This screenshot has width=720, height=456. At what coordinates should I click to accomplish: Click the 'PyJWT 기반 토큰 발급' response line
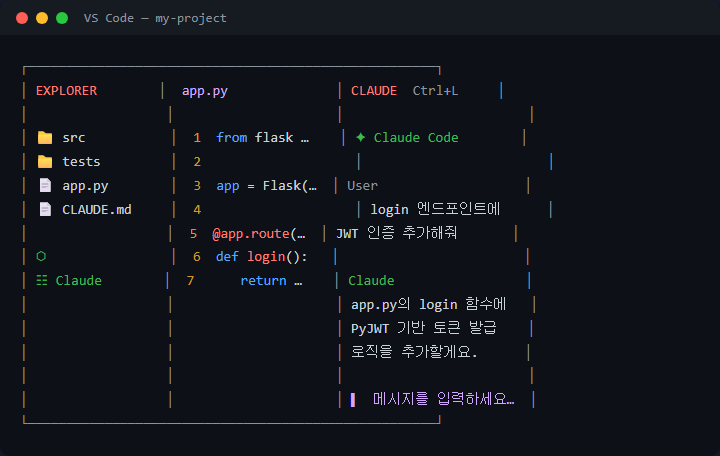[x=423, y=328]
